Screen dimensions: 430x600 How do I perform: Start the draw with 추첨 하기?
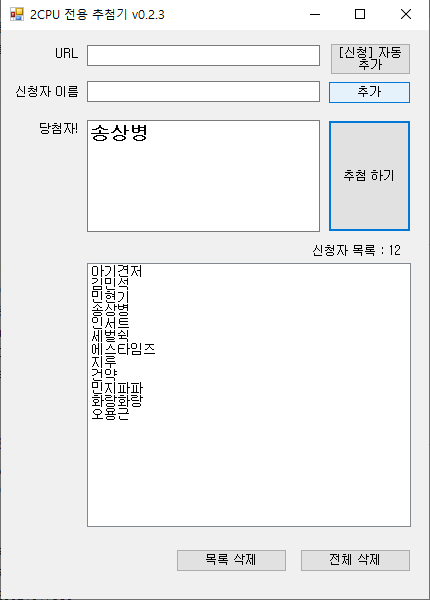coord(370,176)
